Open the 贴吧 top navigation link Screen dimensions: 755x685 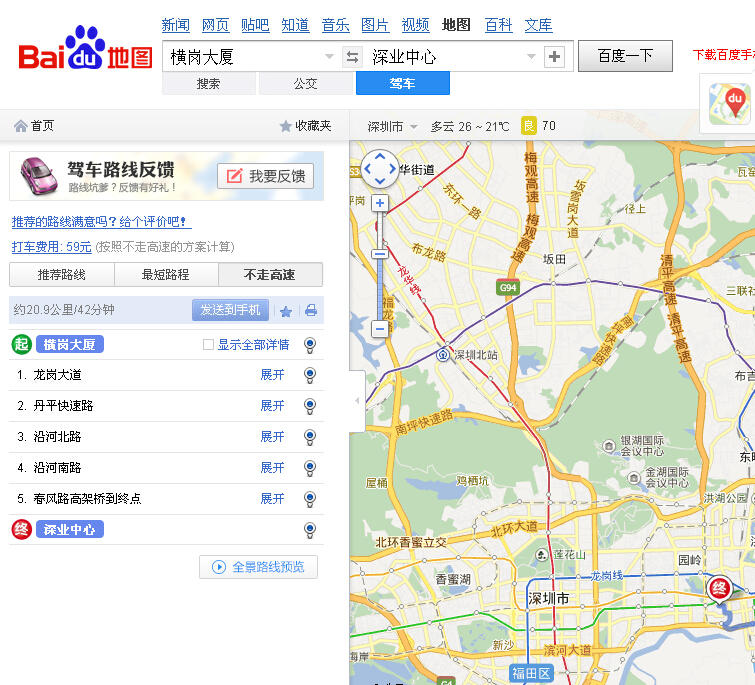point(255,25)
